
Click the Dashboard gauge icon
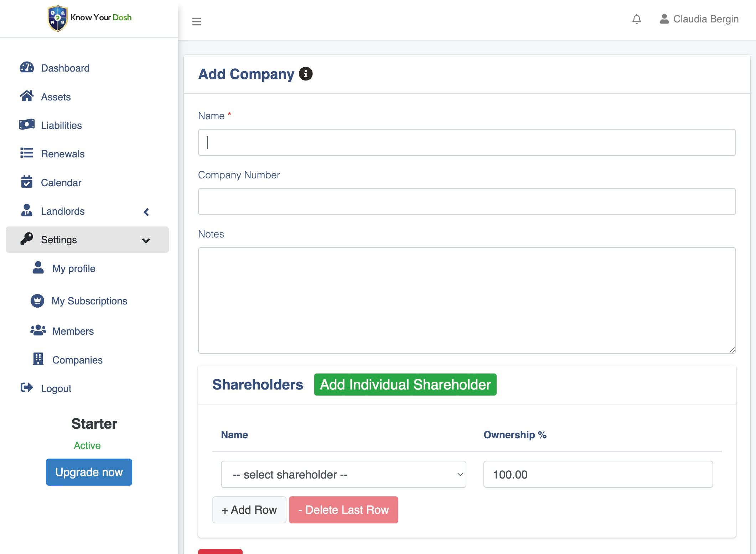(27, 68)
